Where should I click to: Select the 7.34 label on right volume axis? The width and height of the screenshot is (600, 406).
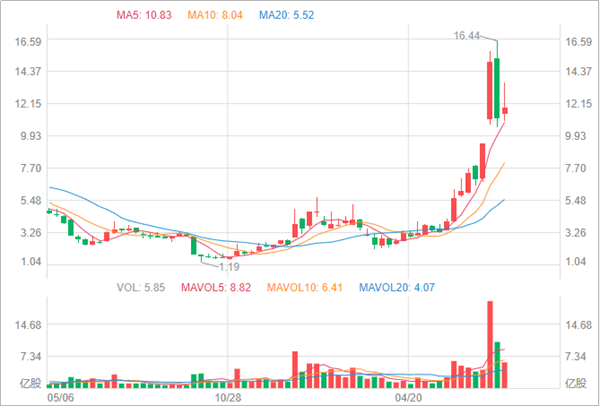[576, 357]
